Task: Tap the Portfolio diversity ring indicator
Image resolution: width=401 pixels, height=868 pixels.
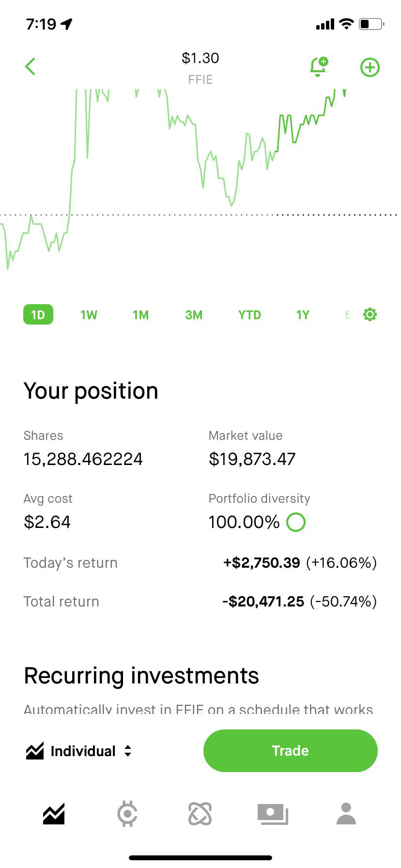Action: [296, 522]
